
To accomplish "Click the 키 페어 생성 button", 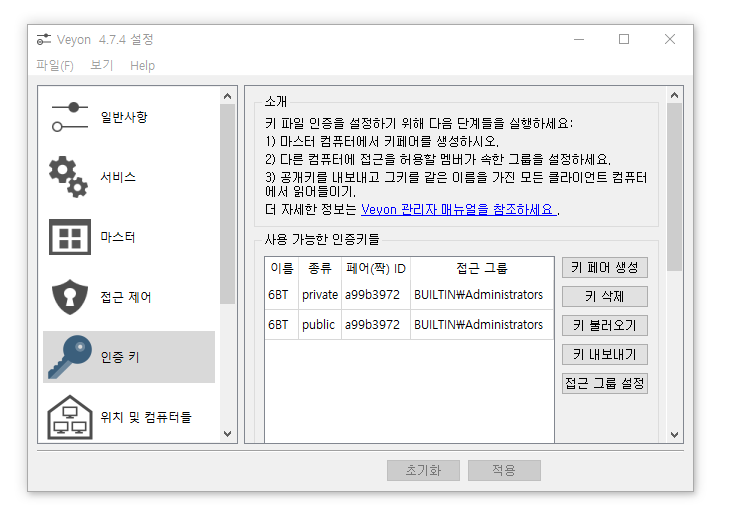I will [605, 268].
